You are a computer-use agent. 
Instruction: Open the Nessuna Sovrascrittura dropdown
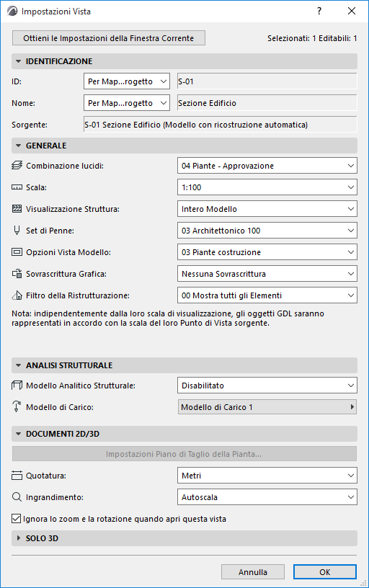pyautogui.click(x=267, y=274)
